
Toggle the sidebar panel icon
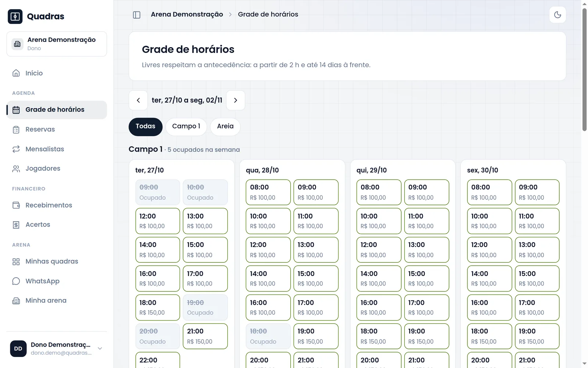coord(137,15)
